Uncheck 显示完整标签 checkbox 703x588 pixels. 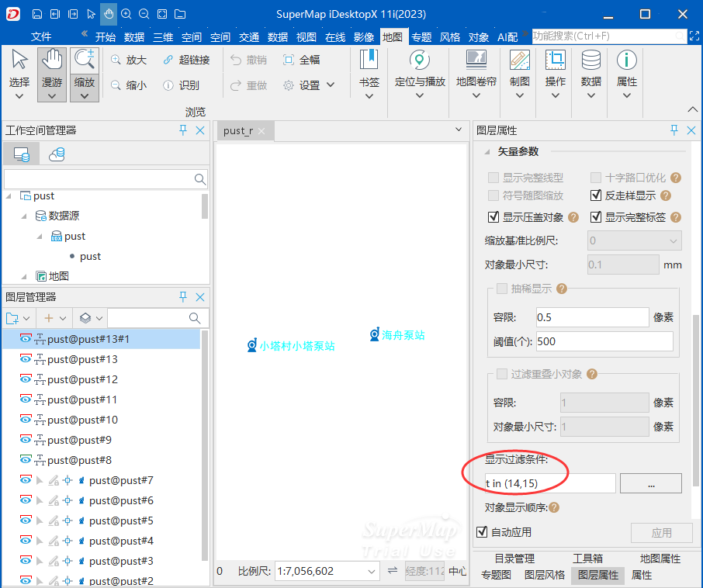596,217
